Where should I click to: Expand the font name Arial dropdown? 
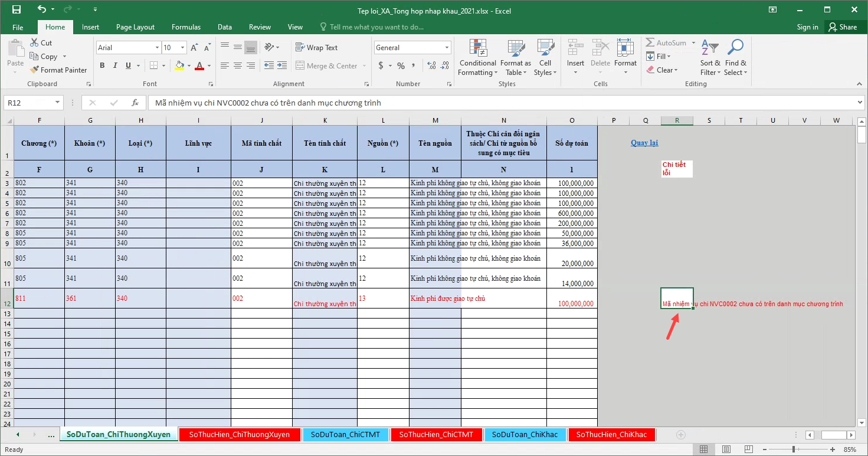[x=157, y=48]
